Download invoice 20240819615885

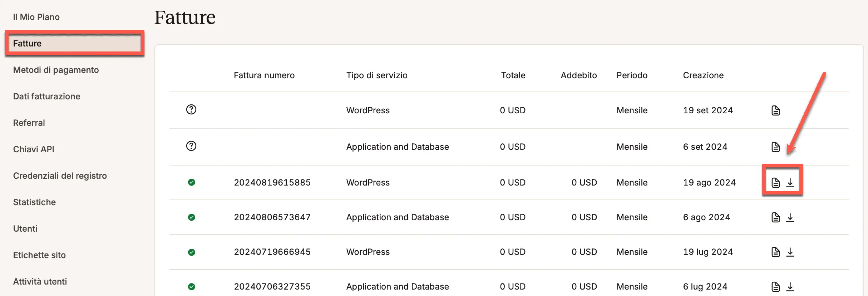[x=790, y=183]
